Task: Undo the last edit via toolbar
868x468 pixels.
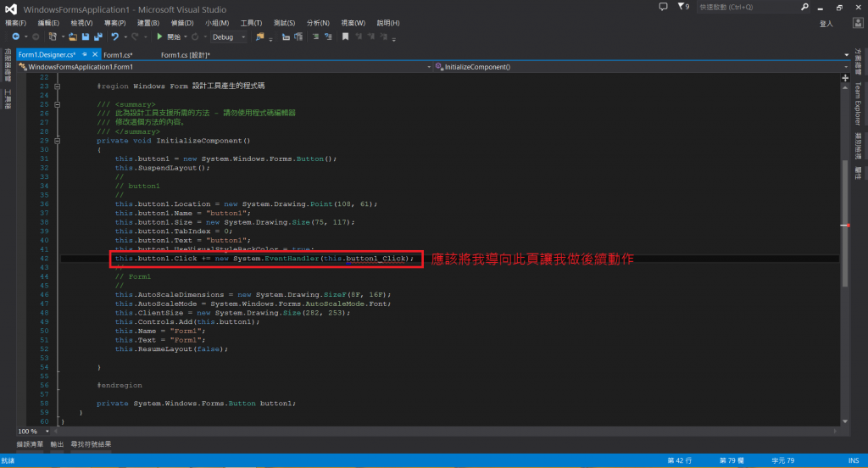Action: tap(114, 36)
